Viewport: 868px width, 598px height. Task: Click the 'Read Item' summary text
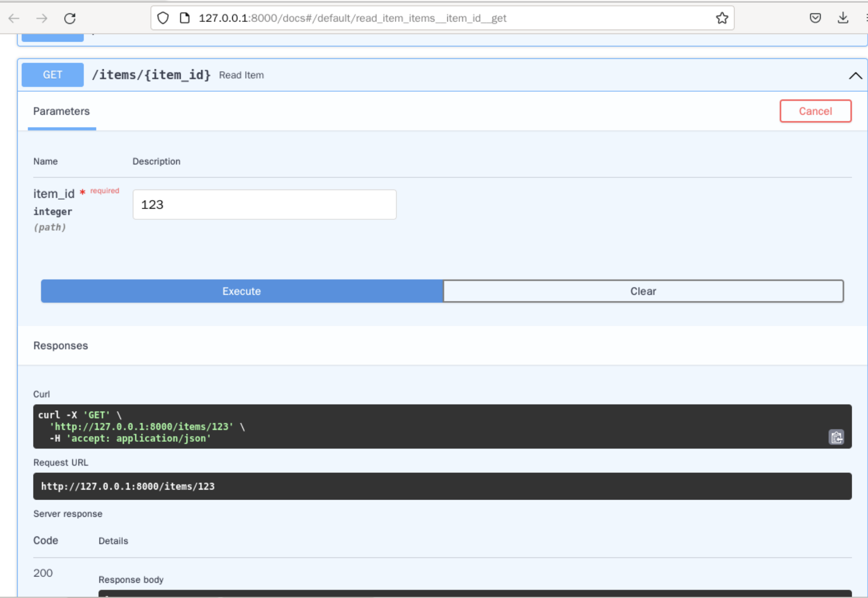coord(241,75)
